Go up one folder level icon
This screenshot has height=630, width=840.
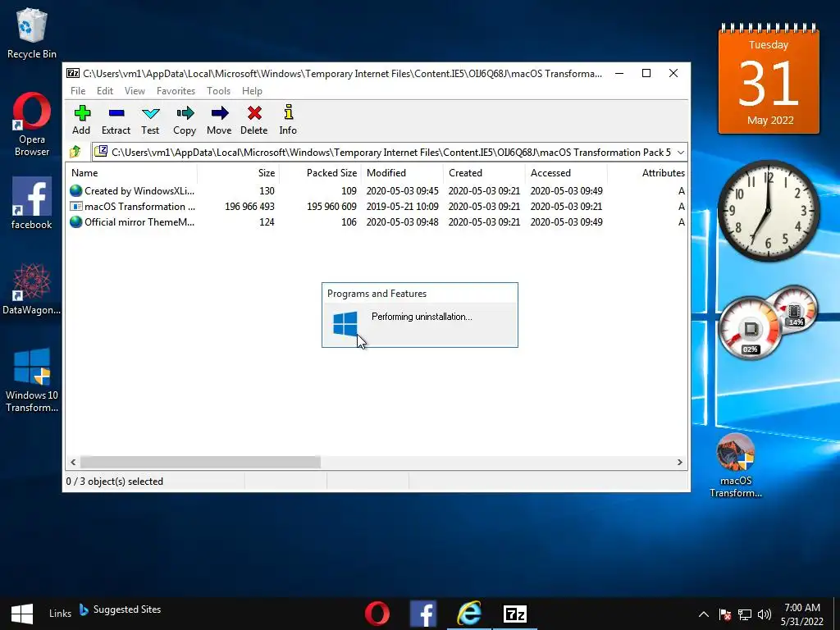pos(75,152)
